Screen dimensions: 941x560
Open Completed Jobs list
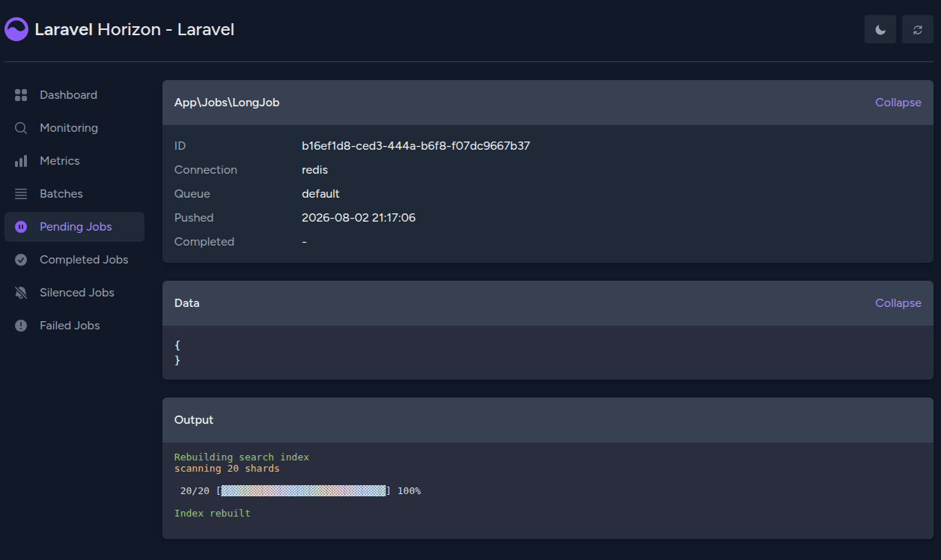[74, 260]
